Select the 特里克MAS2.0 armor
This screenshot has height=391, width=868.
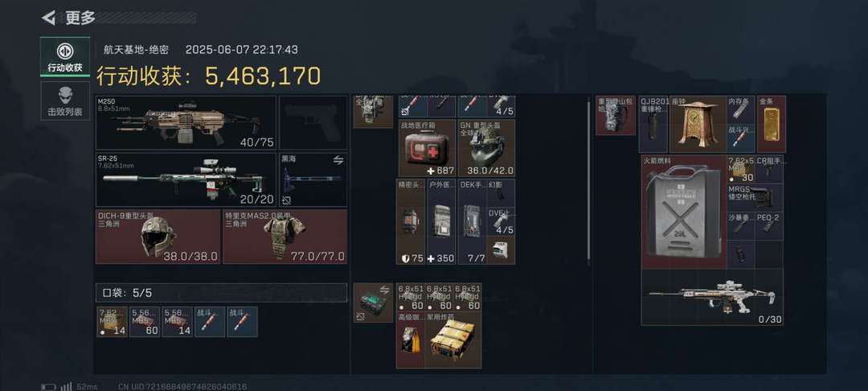click(x=285, y=236)
